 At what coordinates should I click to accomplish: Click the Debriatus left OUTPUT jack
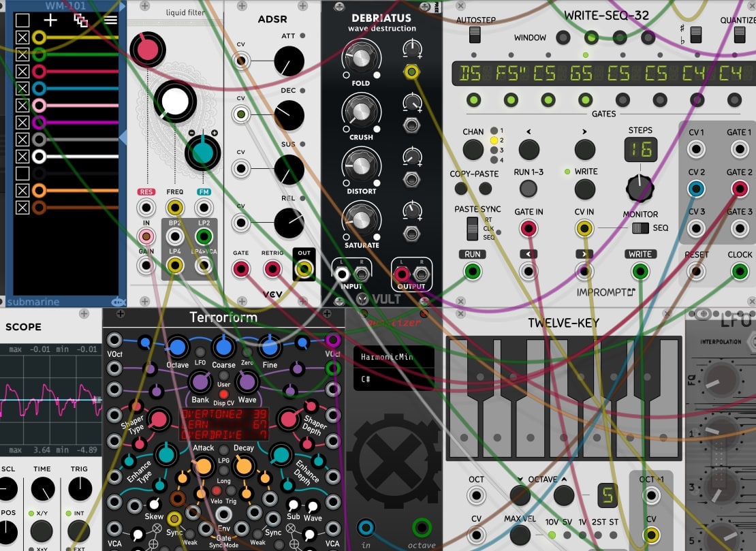[x=402, y=274]
